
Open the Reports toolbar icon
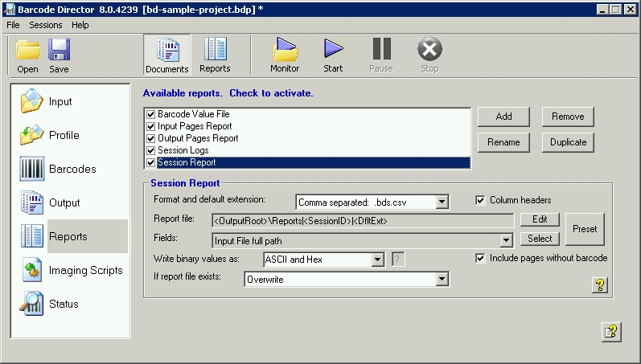tap(215, 54)
